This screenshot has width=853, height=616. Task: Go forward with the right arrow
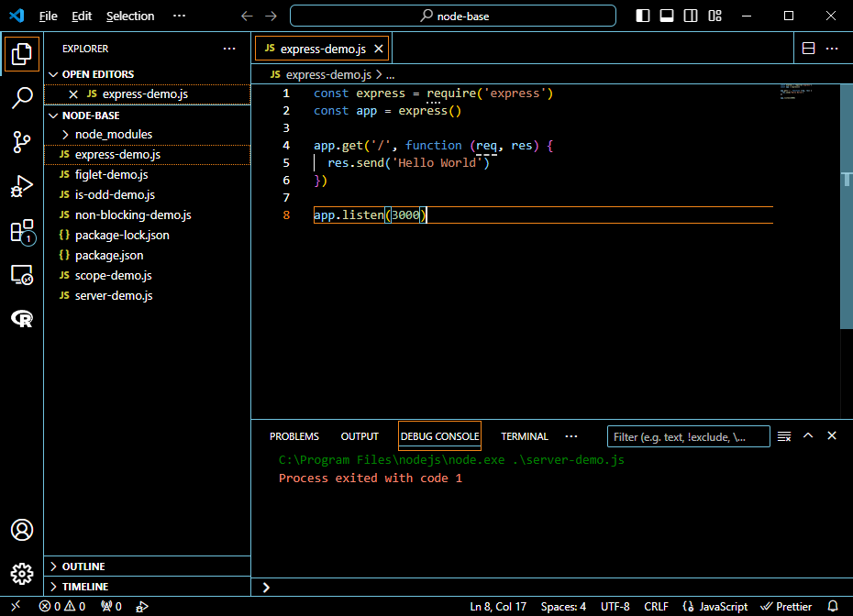[271, 16]
